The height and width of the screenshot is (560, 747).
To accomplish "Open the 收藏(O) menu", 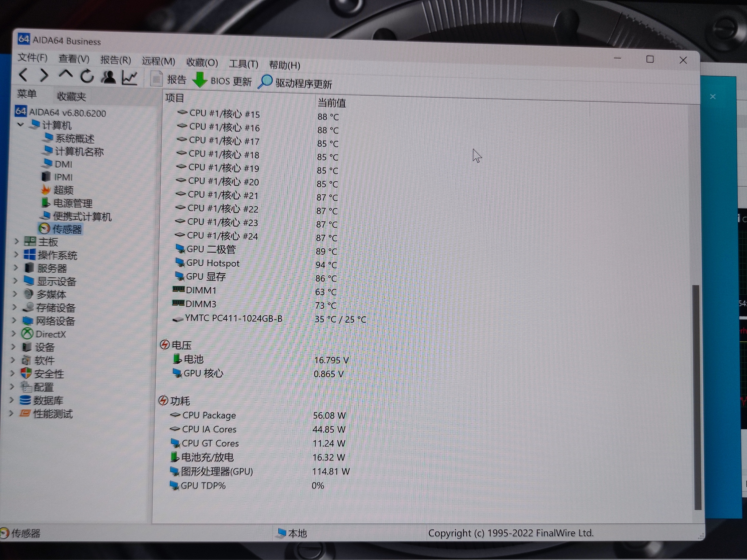I will (x=202, y=63).
